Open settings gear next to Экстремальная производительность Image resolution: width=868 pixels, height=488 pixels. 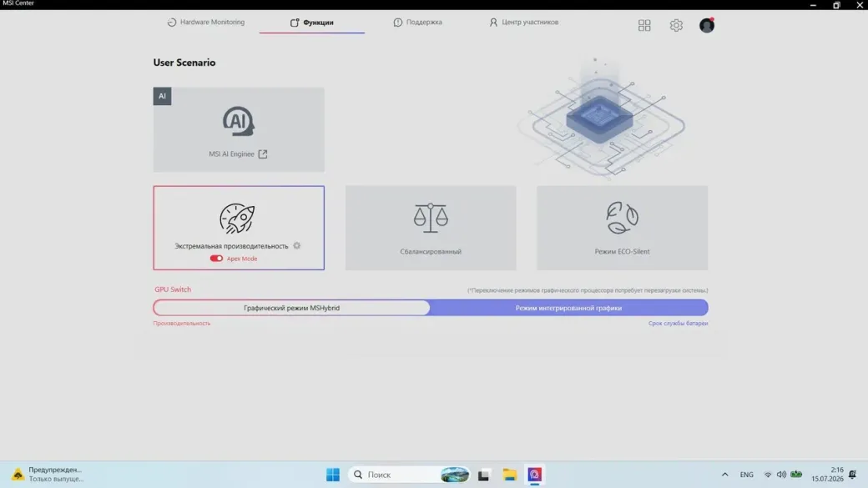(297, 245)
